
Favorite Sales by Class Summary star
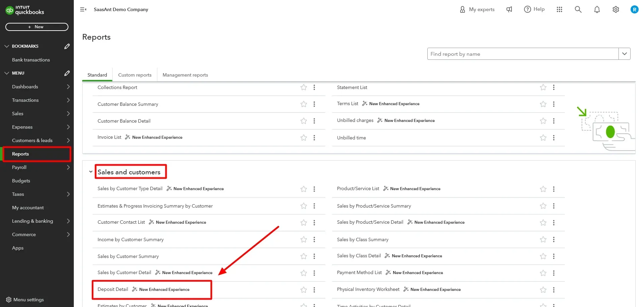pyautogui.click(x=543, y=239)
